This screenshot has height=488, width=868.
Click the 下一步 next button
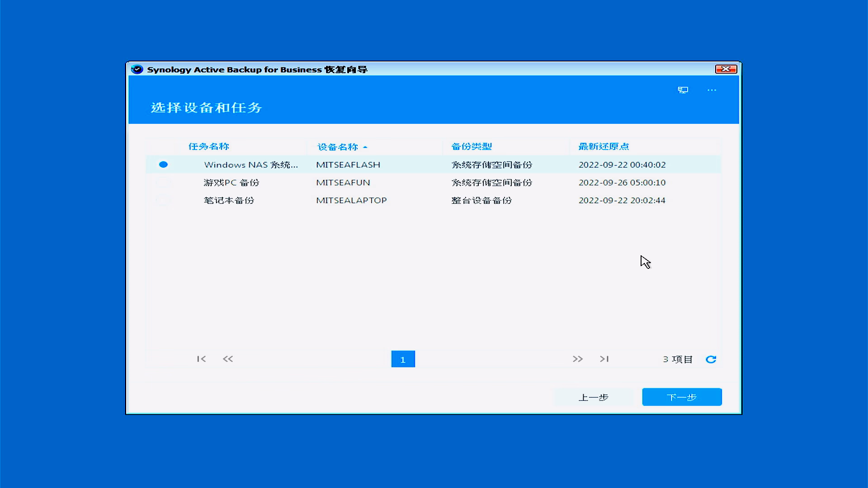tap(682, 397)
